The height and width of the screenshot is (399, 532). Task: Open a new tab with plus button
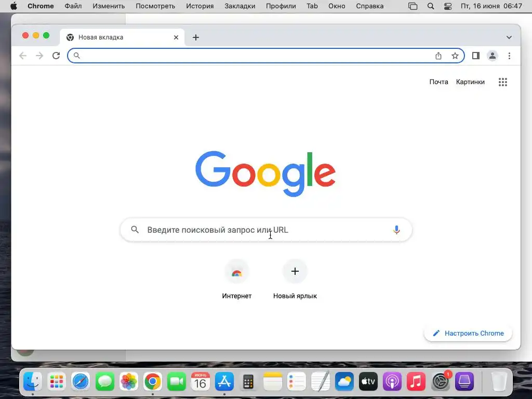(x=196, y=37)
